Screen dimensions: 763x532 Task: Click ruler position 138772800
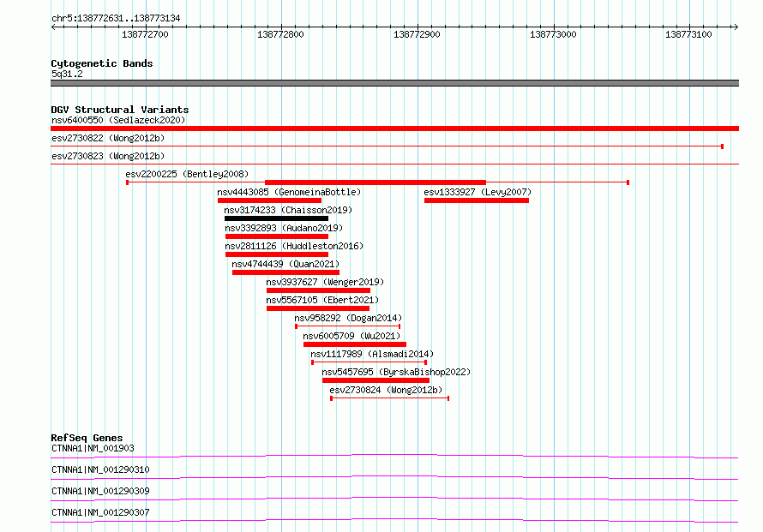click(x=280, y=34)
